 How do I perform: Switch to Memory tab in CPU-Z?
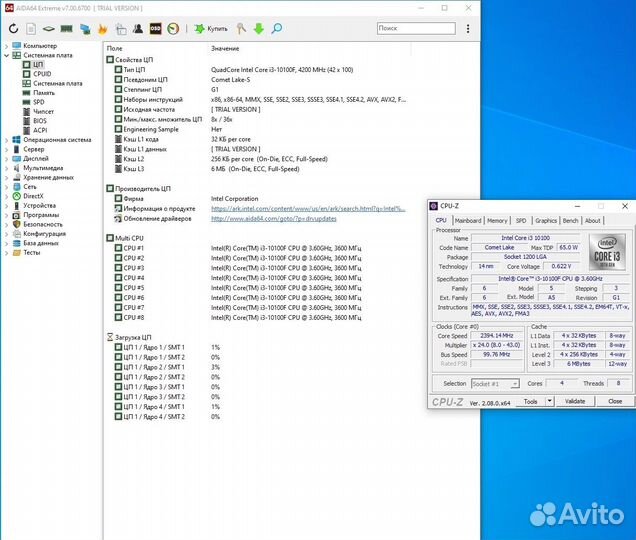(497, 220)
